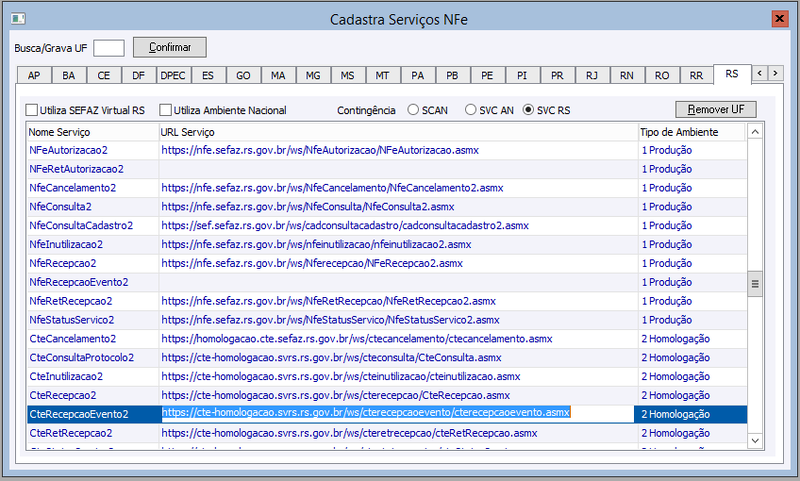Click the Confirmar button
This screenshot has width=800, height=481.
pyautogui.click(x=170, y=47)
